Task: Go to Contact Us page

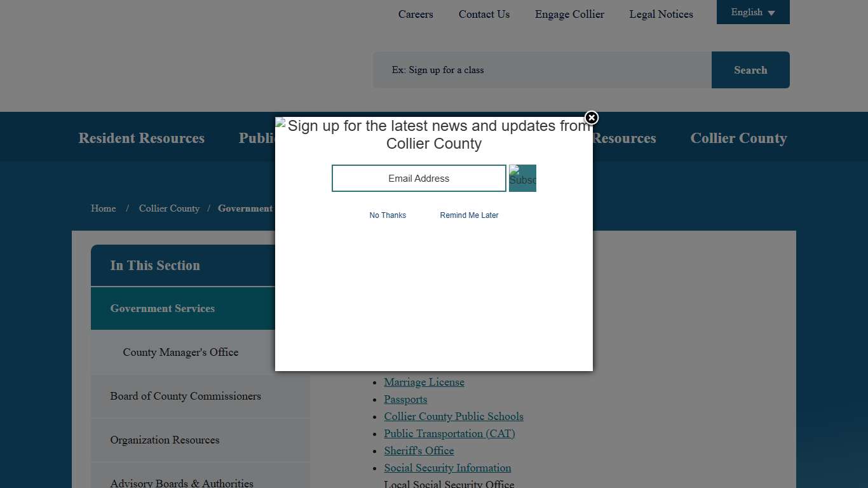Action: 484,14
